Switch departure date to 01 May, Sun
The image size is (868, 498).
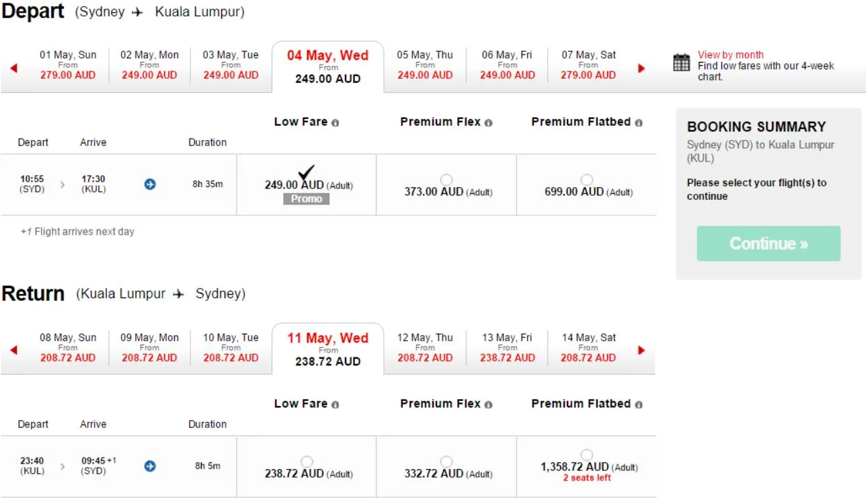(68, 65)
